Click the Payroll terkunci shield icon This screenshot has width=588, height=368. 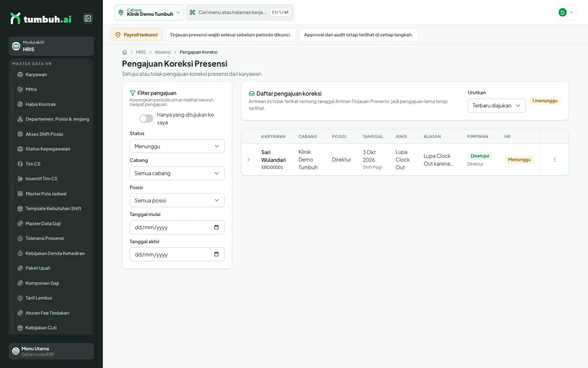[118, 35]
